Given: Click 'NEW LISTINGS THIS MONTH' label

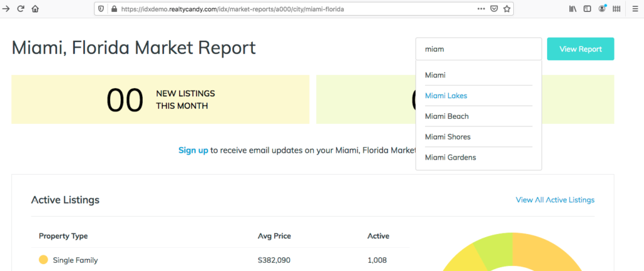Looking at the screenshot, I should pyautogui.click(x=186, y=100).
